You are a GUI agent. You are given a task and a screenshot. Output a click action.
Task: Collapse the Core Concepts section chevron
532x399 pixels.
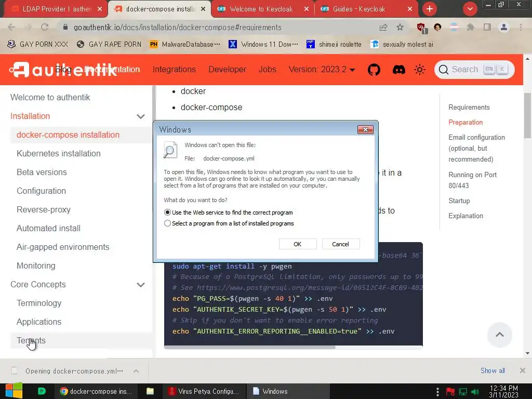140,285
